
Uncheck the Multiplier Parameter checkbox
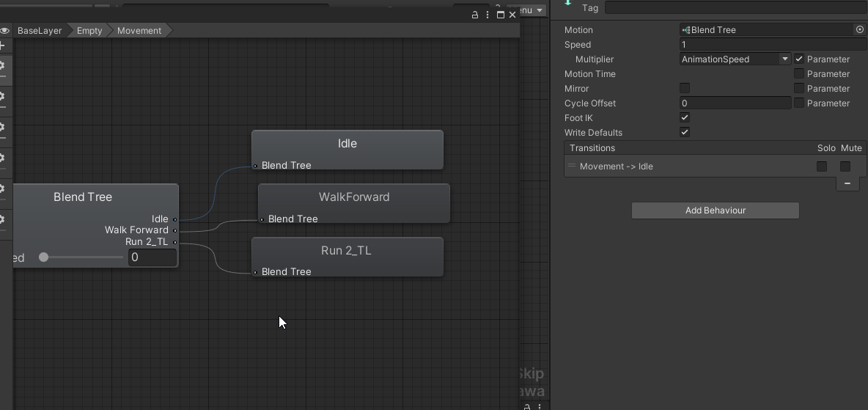[x=799, y=59]
